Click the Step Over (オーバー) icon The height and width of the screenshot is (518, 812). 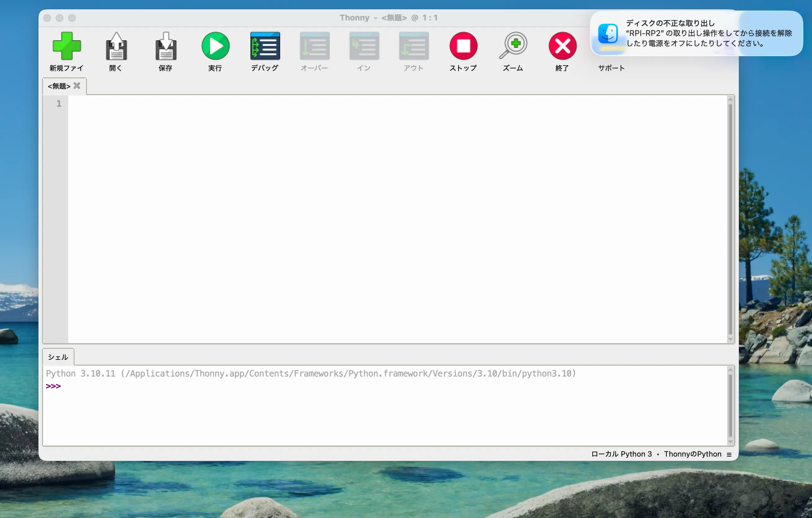pos(315,46)
